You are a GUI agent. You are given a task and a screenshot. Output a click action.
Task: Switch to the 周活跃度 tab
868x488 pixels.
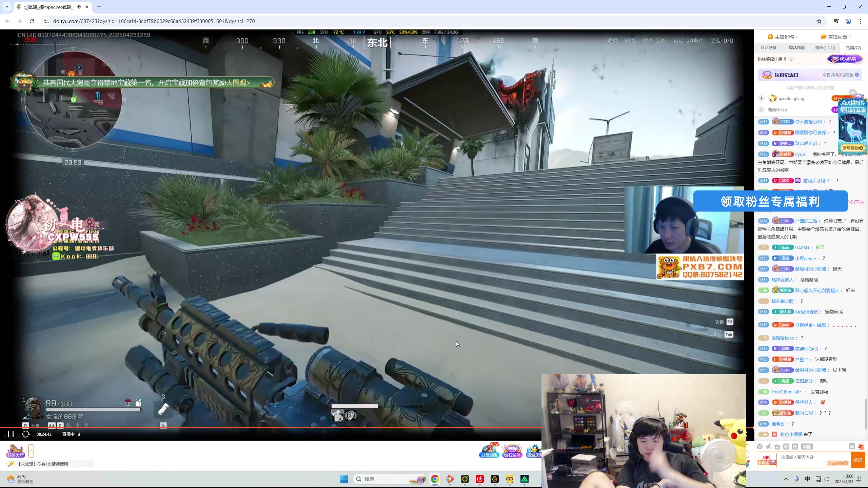pos(797,48)
